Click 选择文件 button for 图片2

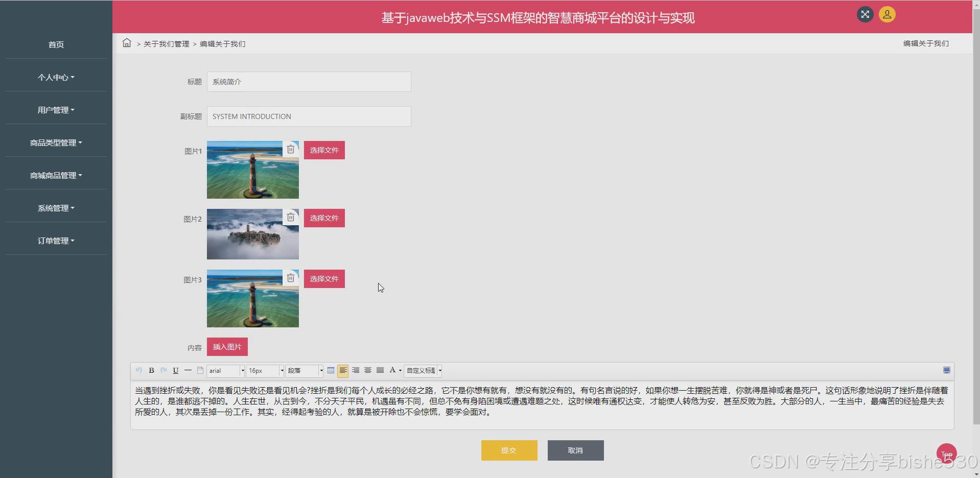(324, 218)
